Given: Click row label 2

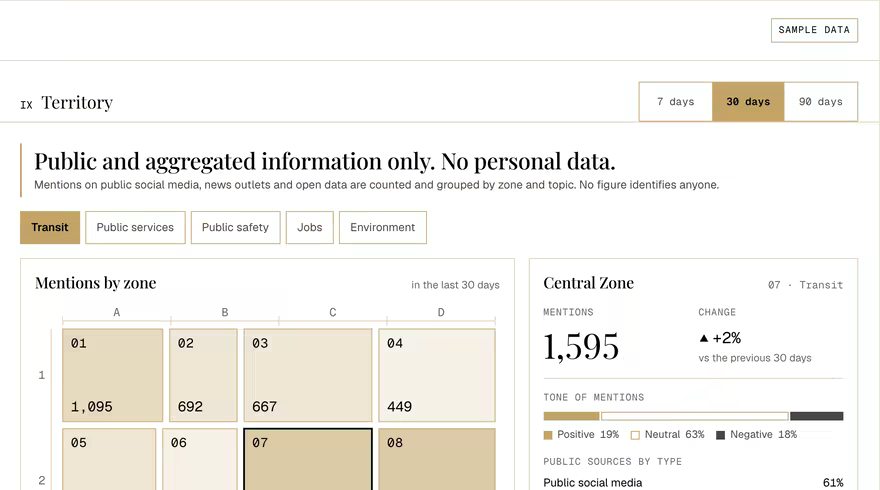Looking at the screenshot, I should point(42,480).
